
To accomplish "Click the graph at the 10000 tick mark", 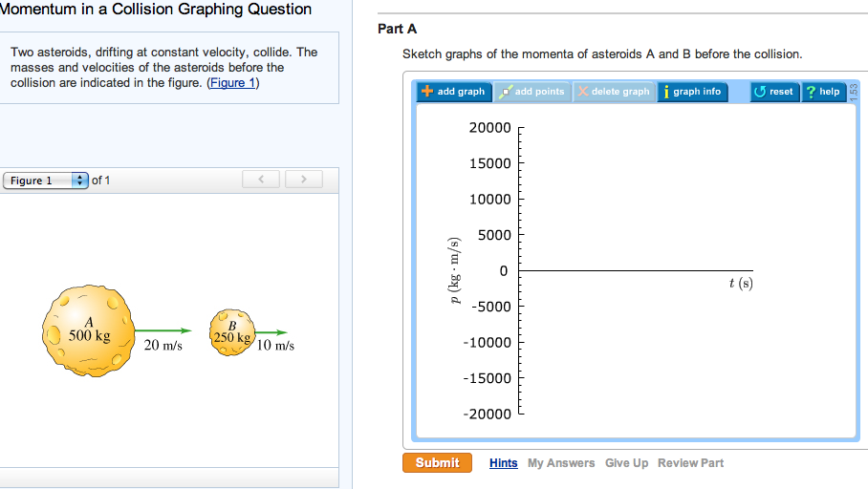I will [x=520, y=199].
